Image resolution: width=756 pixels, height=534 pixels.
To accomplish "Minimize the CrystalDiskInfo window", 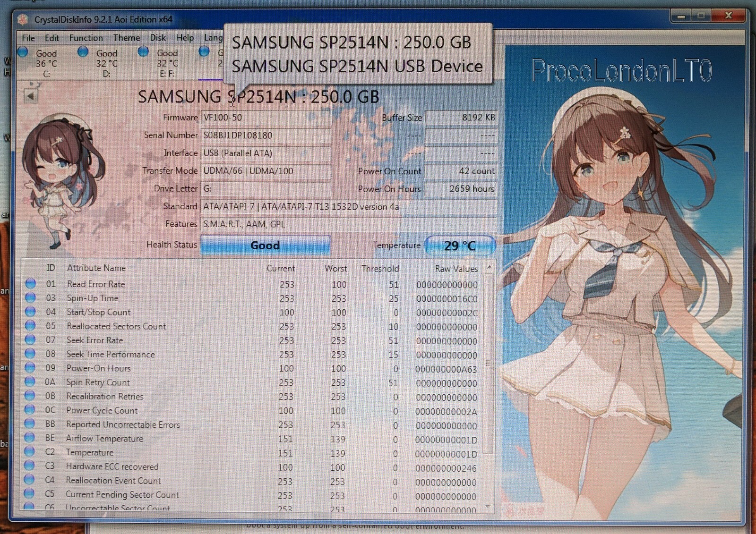I will tap(681, 17).
